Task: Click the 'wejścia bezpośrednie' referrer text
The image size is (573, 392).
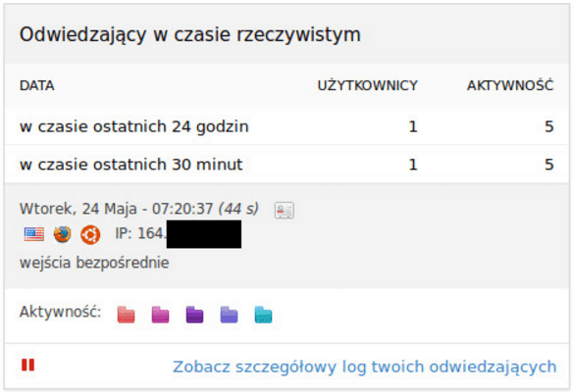Action: (94, 264)
